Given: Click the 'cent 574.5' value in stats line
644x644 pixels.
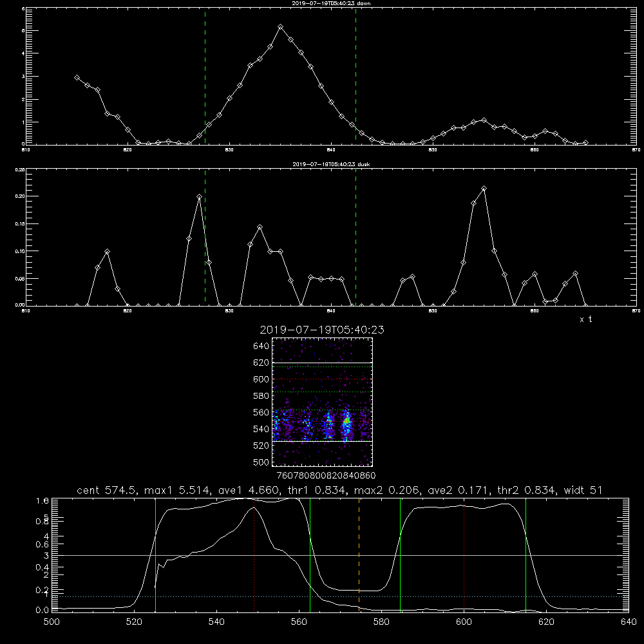Looking at the screenshot, I should click(106, 490).
